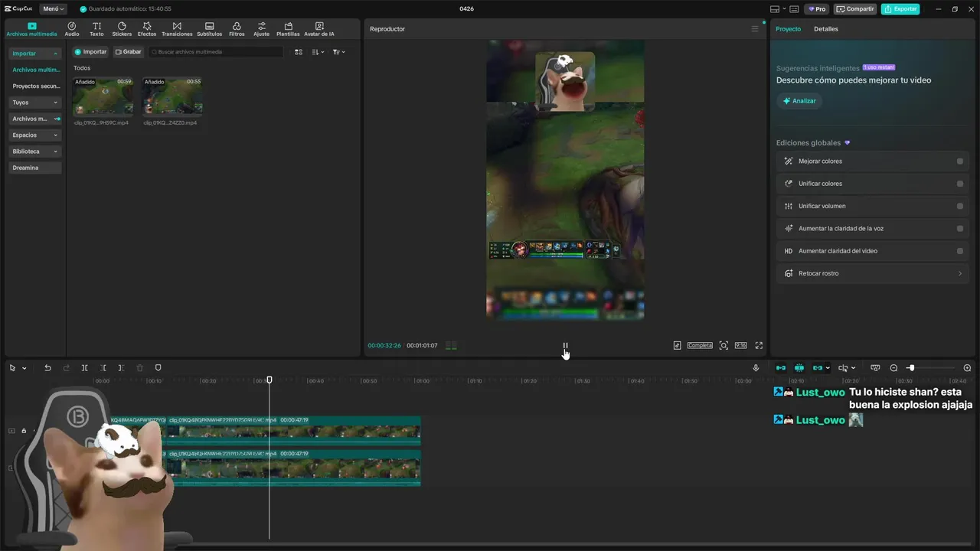Open the Plantillas panel
The image size is (980, 551).
288,29
